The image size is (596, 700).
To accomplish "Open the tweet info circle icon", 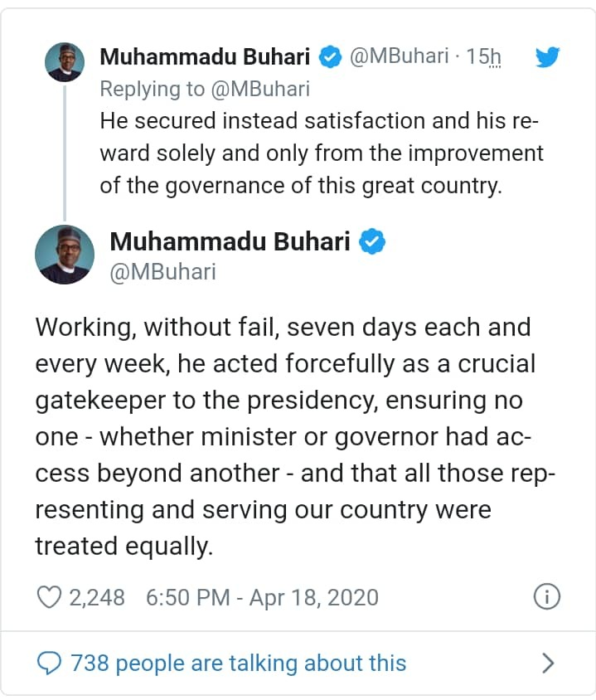I will (x=547, y=596).
